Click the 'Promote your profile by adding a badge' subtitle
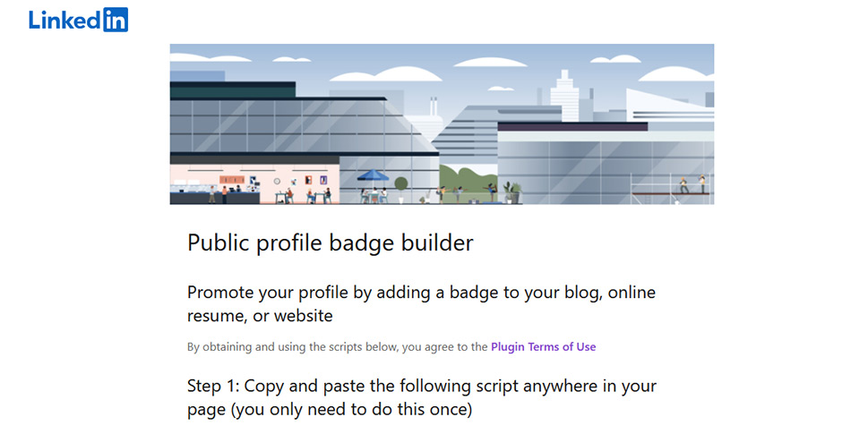The width and height of the screenshot is (868, 434). pyautogui.click(x=421, y=303)
